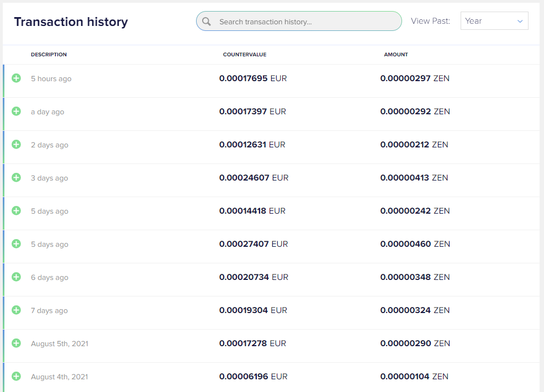
Task: Click amount 0.00000242 ZEN
Action: pyautogui.click(x=415, y=211)
